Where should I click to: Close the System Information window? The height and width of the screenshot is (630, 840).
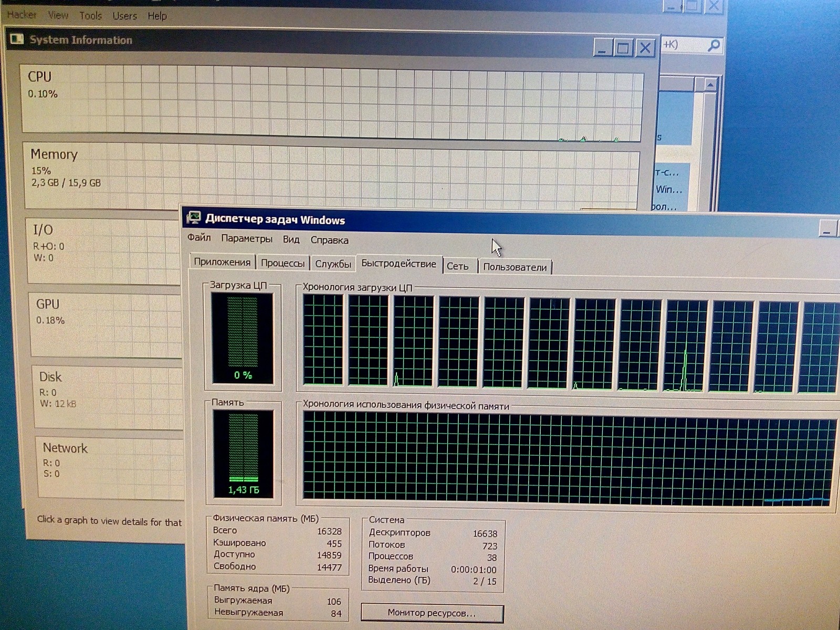[x=645, y=48]
